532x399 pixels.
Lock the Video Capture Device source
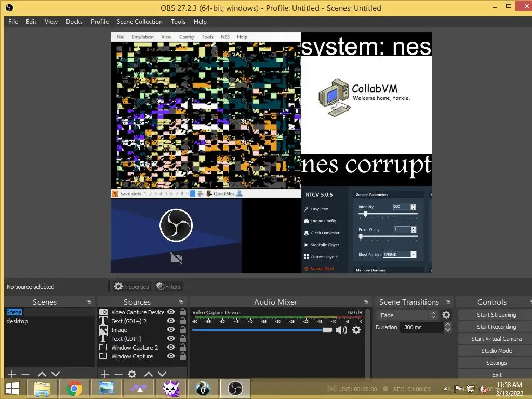pyautogui.click(x=182, y=312)
